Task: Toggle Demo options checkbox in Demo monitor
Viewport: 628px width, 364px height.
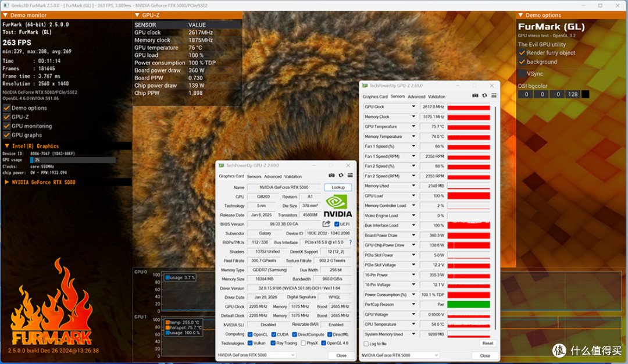Action: pyautogui.click(x=7, y=108)
